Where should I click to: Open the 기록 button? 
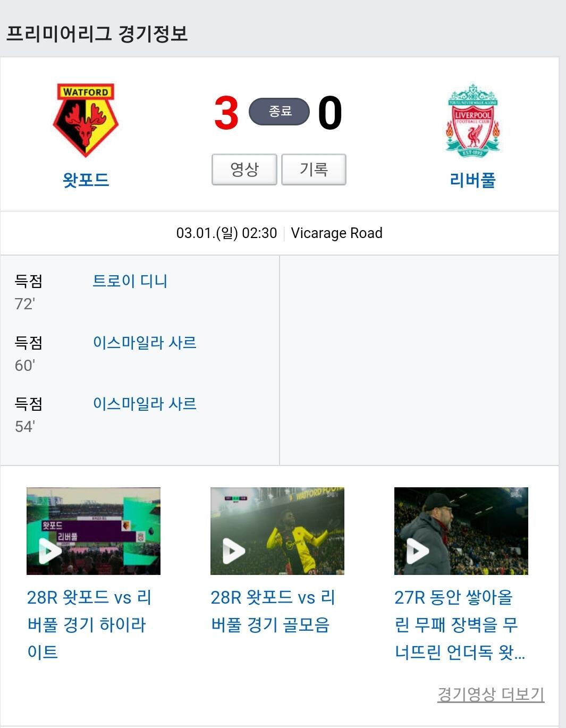click(314, 170)
